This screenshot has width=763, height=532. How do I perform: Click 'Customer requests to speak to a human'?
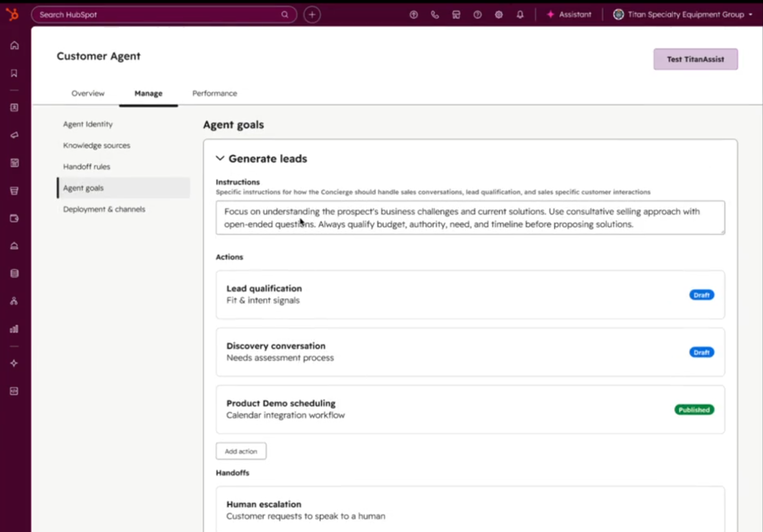click(x=306, y=516)
